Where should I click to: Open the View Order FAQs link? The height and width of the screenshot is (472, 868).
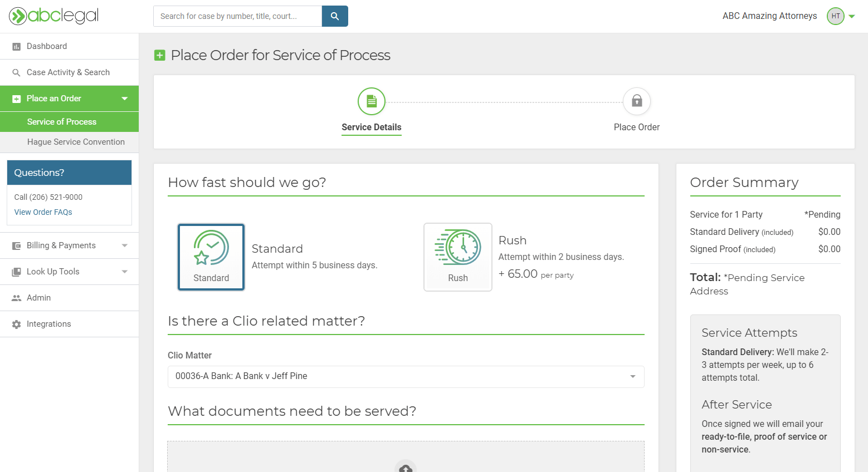click(x=43, y=212)
